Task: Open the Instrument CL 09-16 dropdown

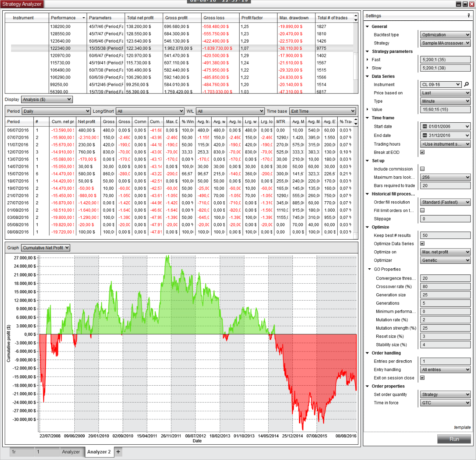Action: 441,84
